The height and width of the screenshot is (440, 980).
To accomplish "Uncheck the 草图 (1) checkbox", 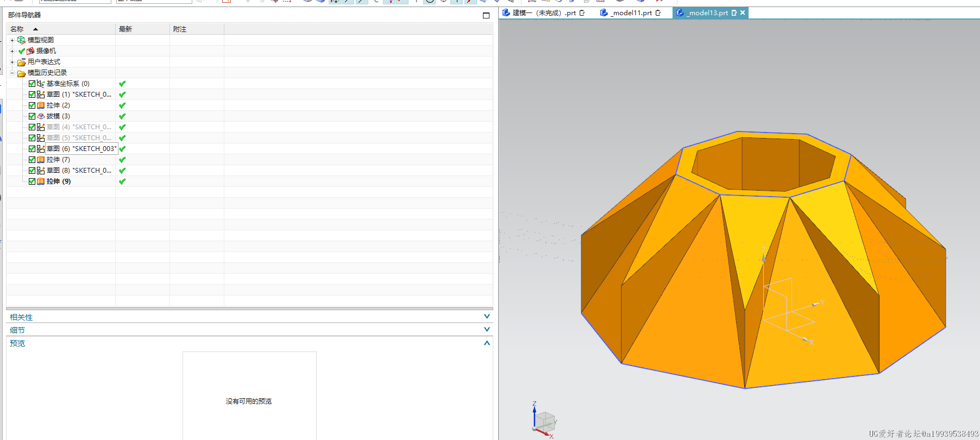I will point(32,95).
